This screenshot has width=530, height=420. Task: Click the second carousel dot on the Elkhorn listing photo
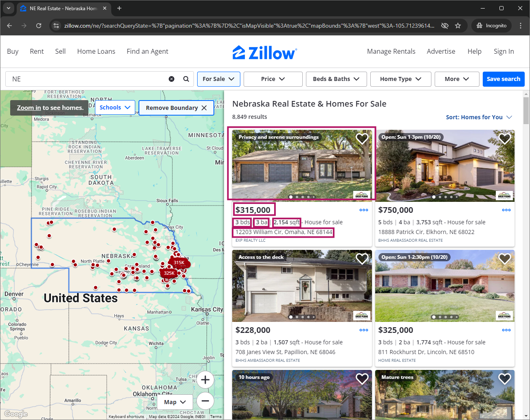coord(440,197)
